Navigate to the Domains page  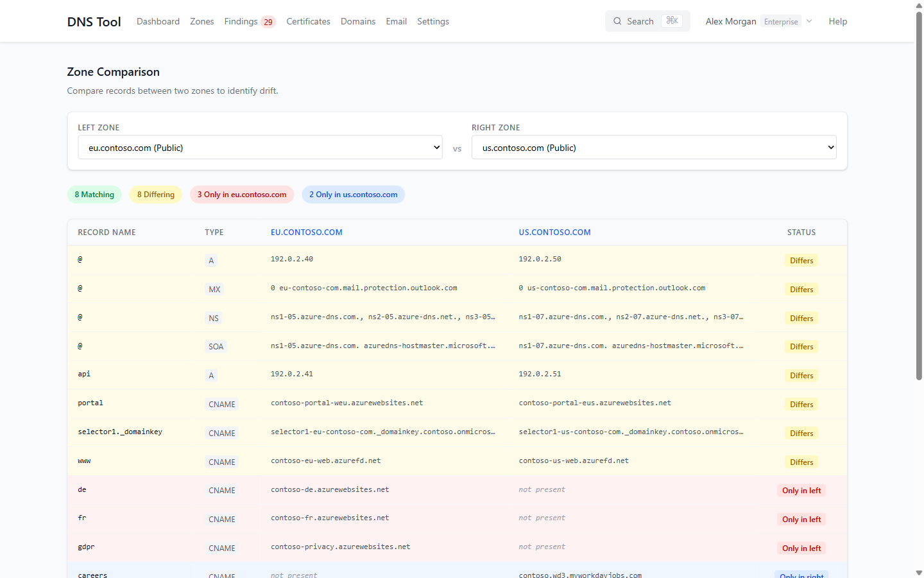(x=358, y=21)
